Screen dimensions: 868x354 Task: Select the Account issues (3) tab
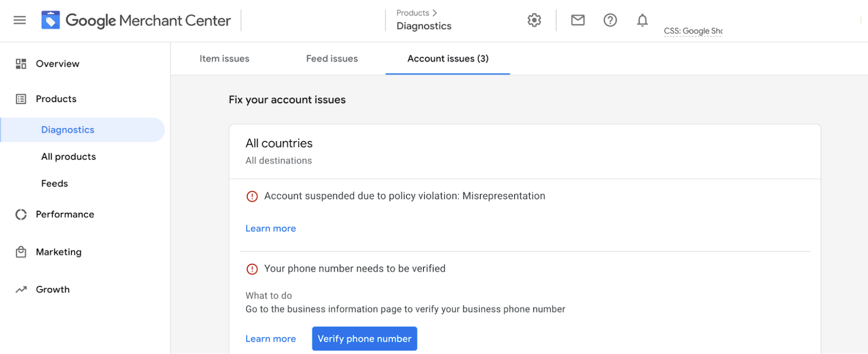click(x=448, y=59)
